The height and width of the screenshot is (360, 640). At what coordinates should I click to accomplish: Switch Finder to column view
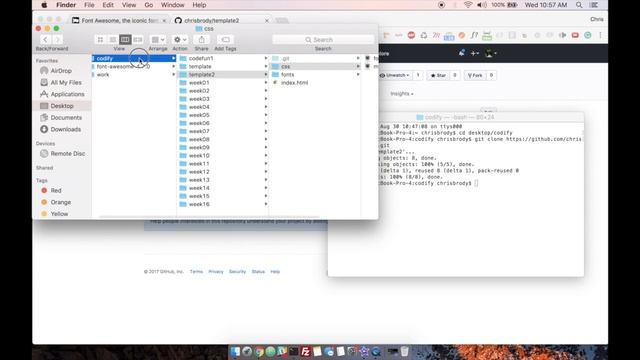125,40
